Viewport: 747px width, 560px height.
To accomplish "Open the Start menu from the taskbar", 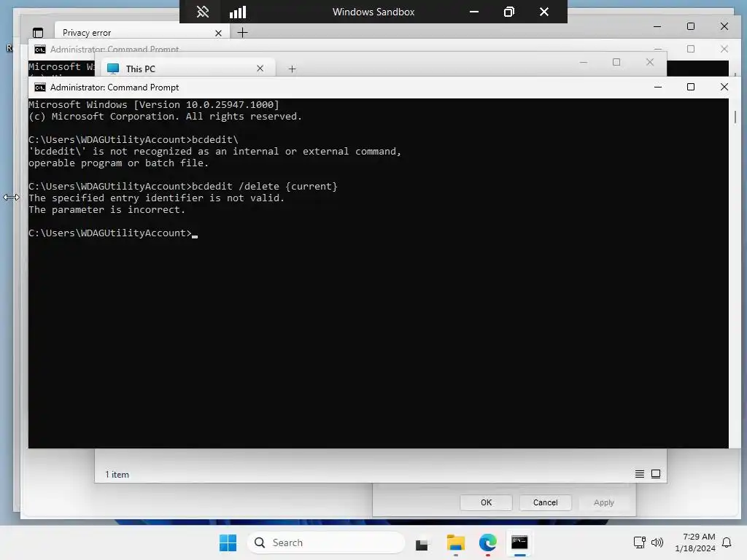I will point(228,542).
